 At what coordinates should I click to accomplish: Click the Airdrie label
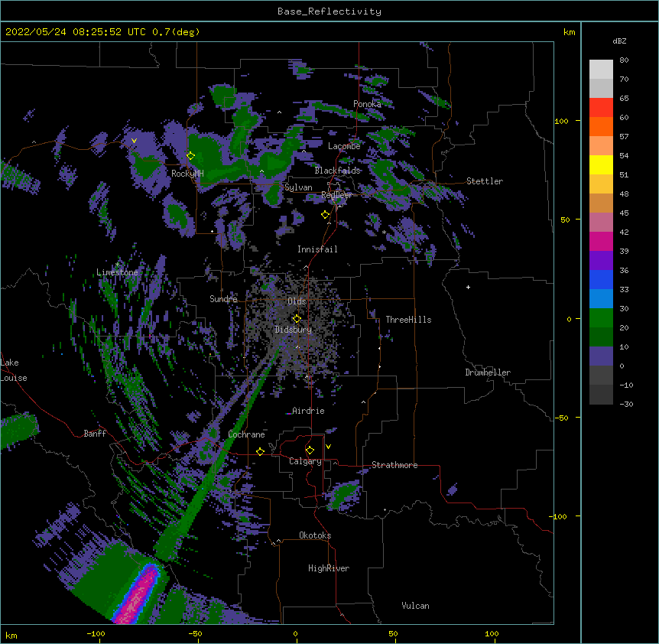308,411
